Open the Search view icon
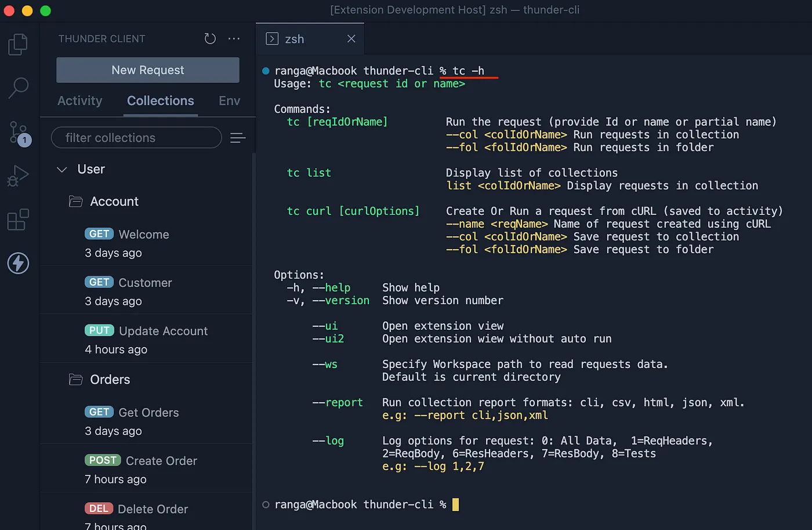 click(19, 88)
